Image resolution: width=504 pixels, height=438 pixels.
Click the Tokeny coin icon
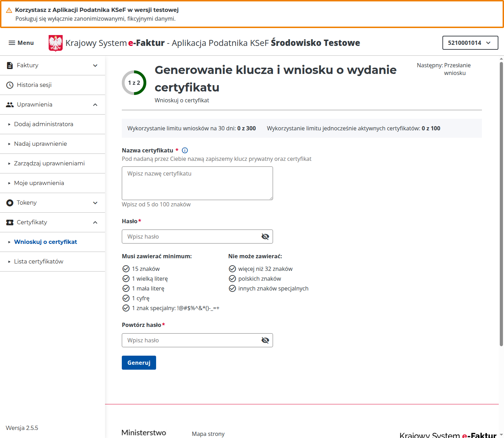pos(10,203)
